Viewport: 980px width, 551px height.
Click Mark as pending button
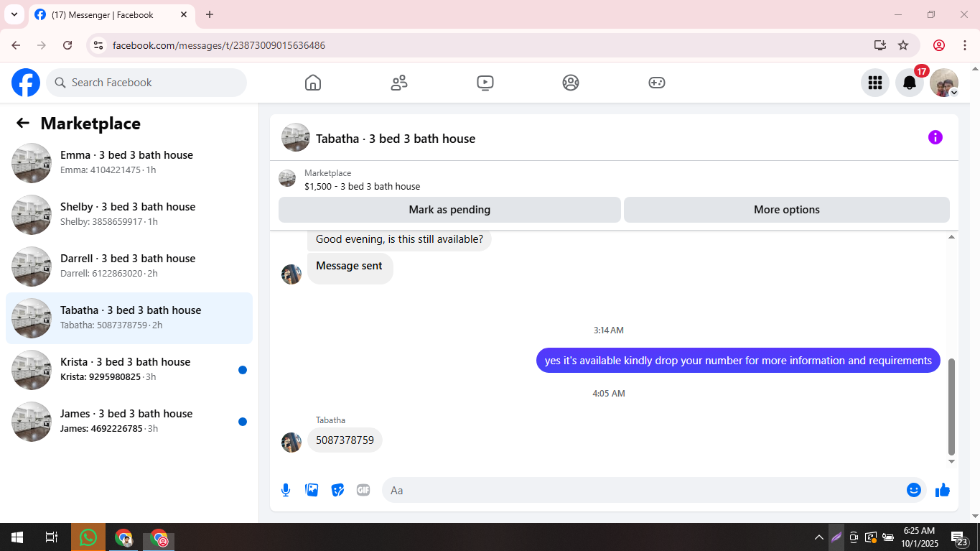point(449,210)
